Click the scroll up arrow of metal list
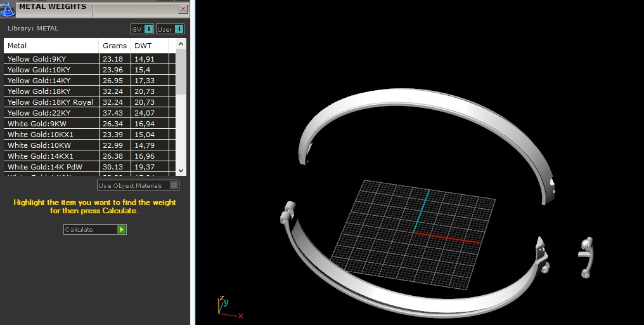The height and width of the screenshot is (325, 644). pyautogui.click(x=181, y=44)
